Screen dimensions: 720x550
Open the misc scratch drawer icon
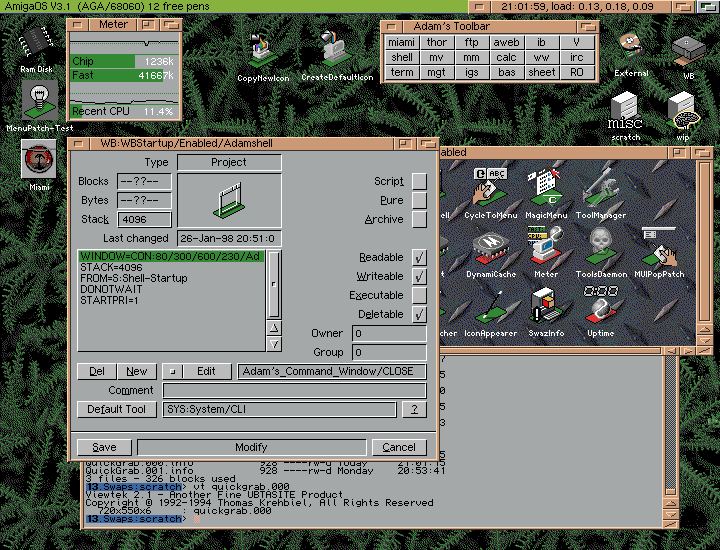[625, 112]
